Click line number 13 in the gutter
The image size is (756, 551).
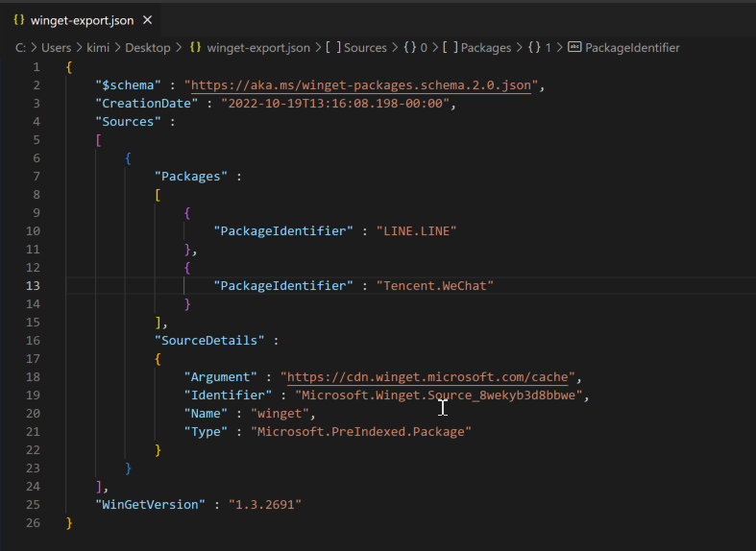[33, 286]
